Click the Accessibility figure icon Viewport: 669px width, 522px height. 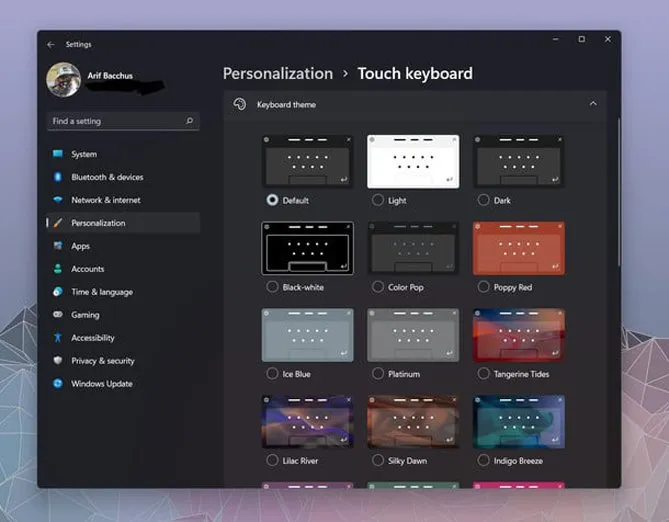tap(58, 338)
